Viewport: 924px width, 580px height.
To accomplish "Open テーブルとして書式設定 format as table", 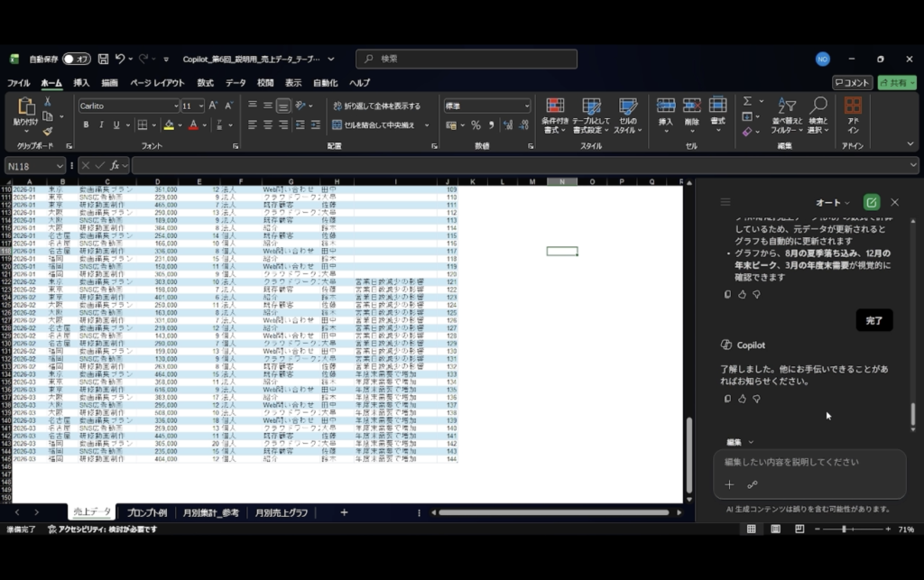I will (x=591, y=115).
